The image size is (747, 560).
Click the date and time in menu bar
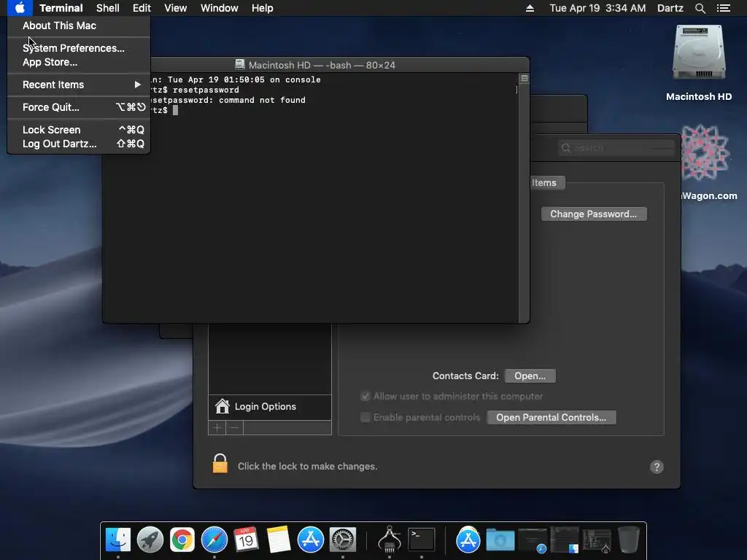coord(597,8)
